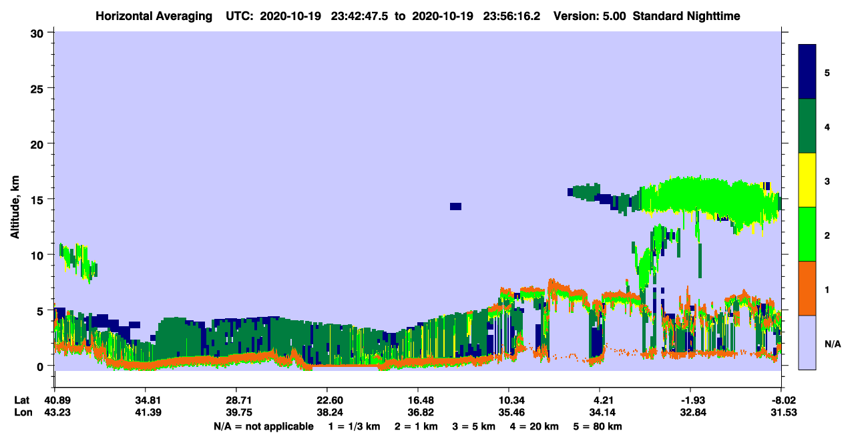Screen dimensions: 868x445
Task: Click the lavender N/A colorbar segment
Action: pyautogui.click(x=807, y=342)
